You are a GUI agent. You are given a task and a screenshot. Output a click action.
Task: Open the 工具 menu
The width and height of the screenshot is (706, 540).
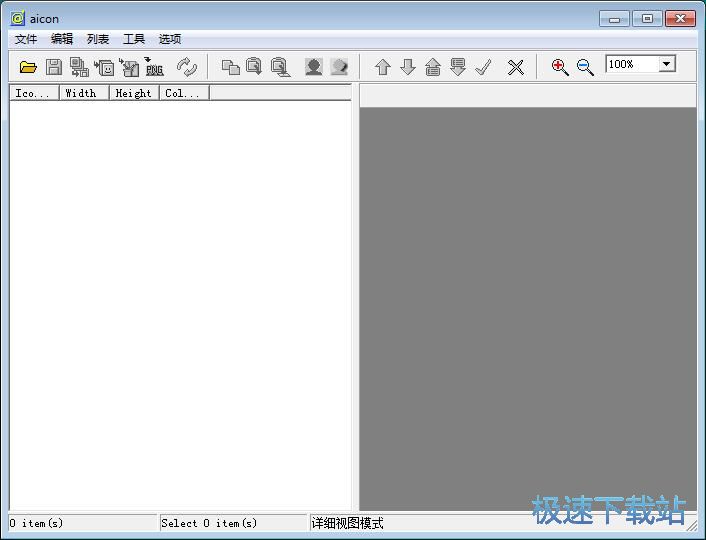tap(134, 39)
